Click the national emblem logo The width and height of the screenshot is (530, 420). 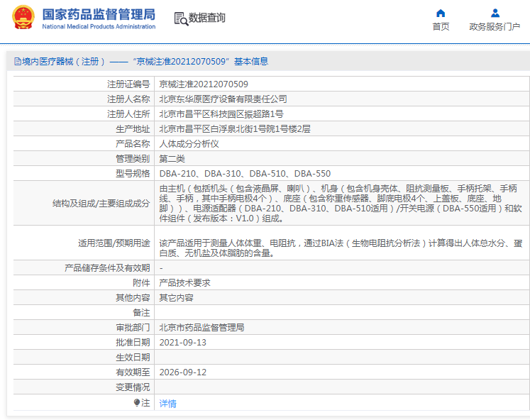point(23,18)
